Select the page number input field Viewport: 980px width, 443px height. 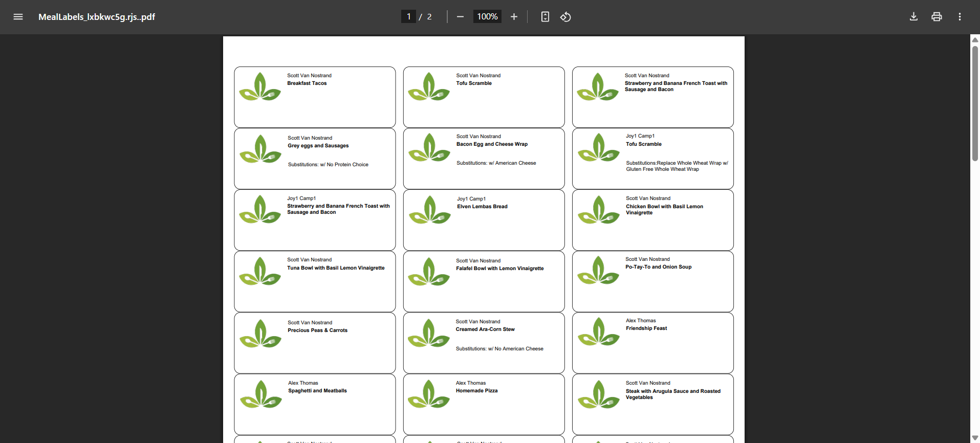(408, 17)
